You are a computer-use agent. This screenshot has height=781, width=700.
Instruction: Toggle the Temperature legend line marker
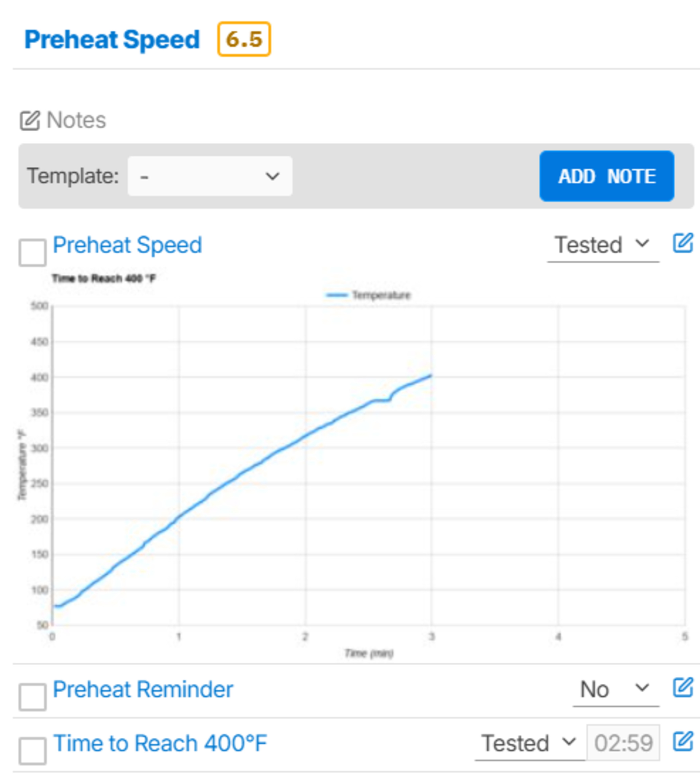[337, 296]
